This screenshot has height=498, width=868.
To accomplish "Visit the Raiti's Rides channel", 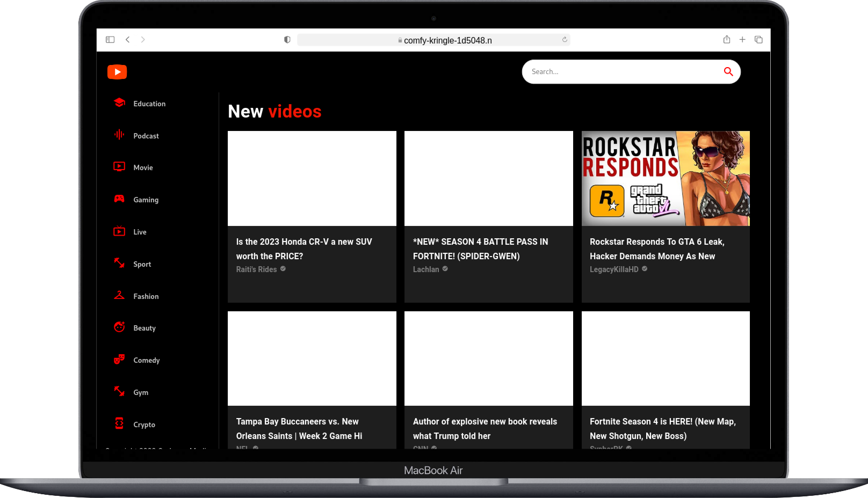I will [x=257, y=269].
